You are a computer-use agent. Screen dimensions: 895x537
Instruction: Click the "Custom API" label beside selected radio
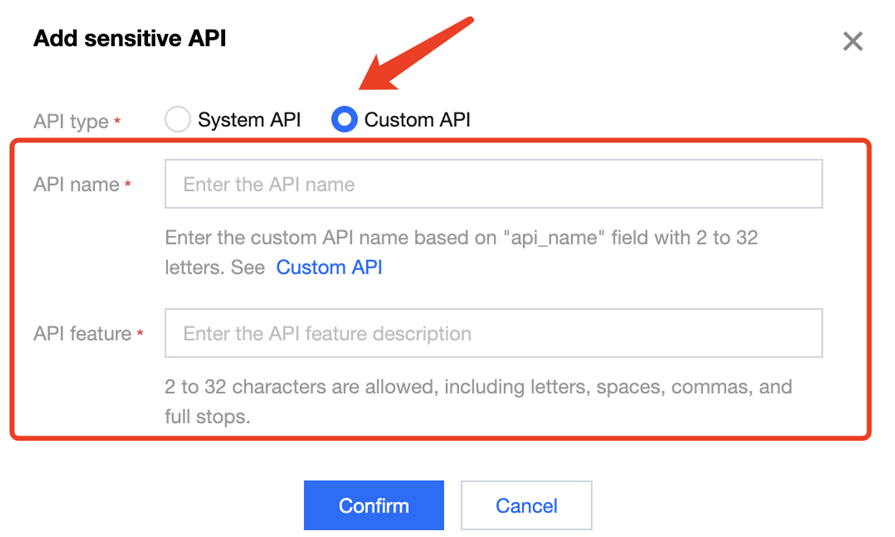[x=417, y=120]
